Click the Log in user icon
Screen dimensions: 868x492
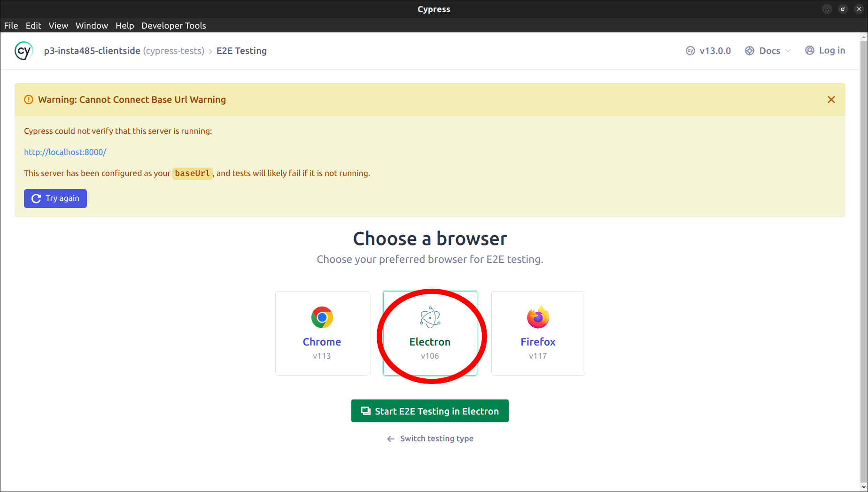[x=810, y=50]
